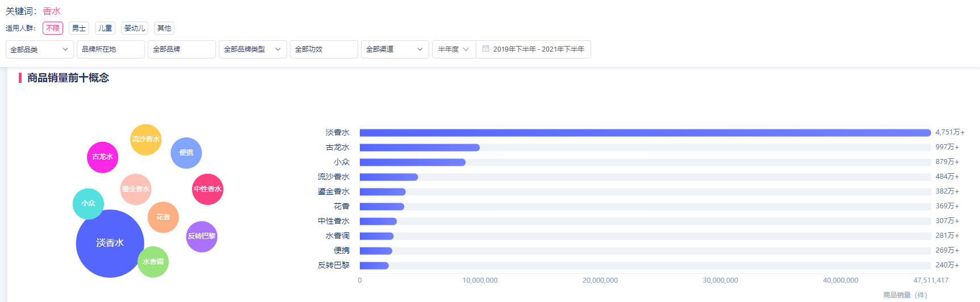This screenshot has width=980, height=302.
Task: Choose the 婴幼儿 audience option
Action: [135, 28]
